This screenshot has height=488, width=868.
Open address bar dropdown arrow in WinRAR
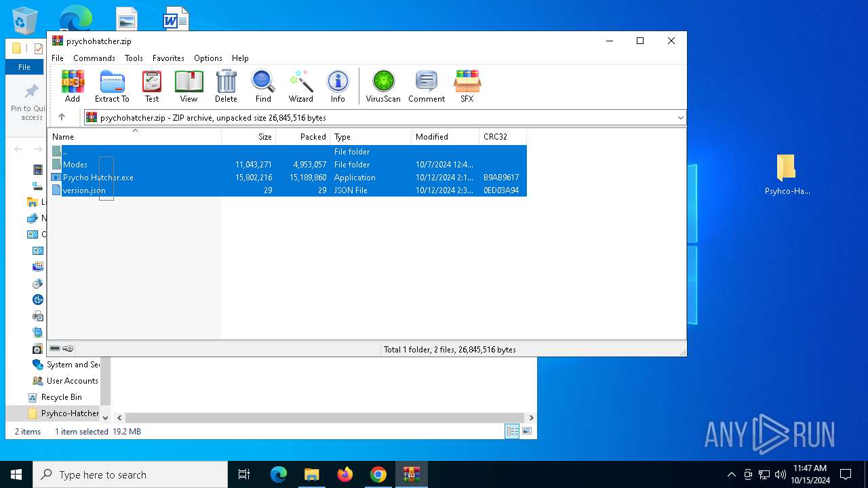(x=680, y=118)
